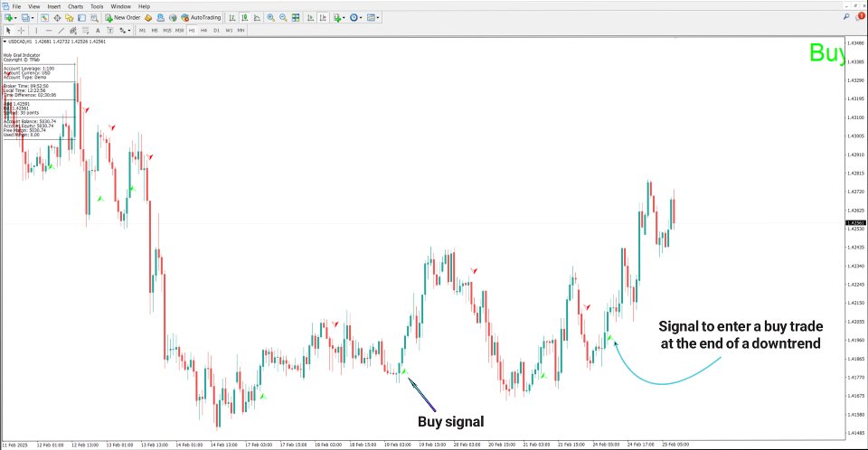Open the File menu

16,6
